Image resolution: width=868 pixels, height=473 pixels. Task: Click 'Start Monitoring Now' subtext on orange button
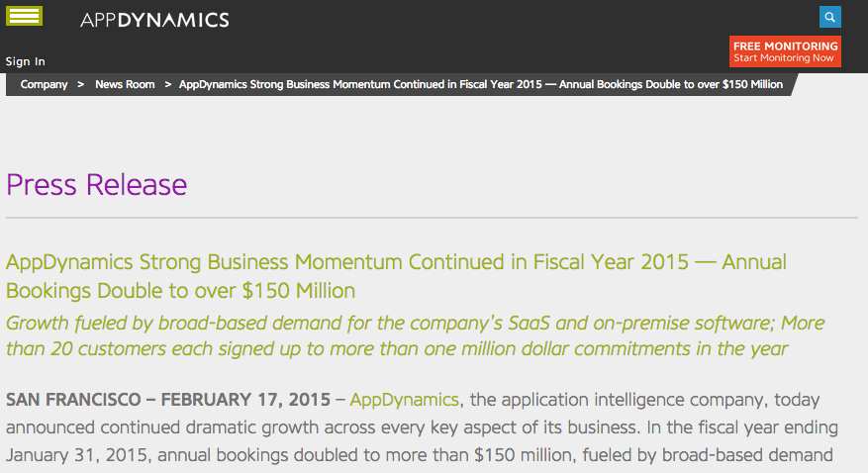click(783, 58)
